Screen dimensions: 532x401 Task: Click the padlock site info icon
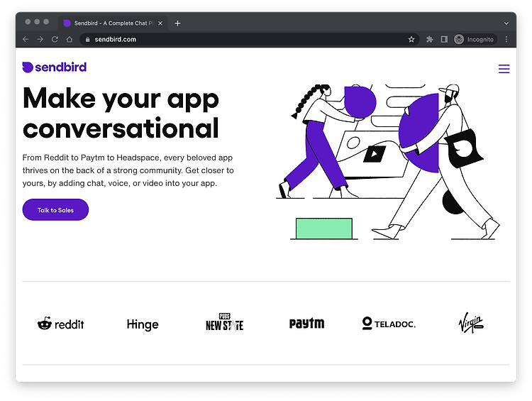pyautogui.click(x=87, y=39)
